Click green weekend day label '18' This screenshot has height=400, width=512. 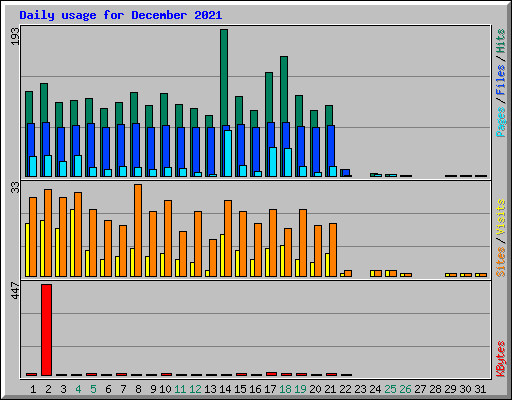[285, 389]
